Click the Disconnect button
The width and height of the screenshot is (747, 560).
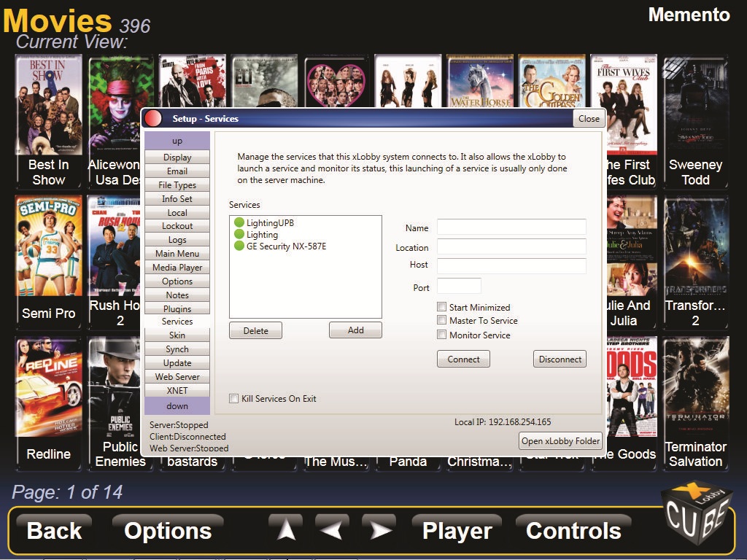tap(560, 359)
